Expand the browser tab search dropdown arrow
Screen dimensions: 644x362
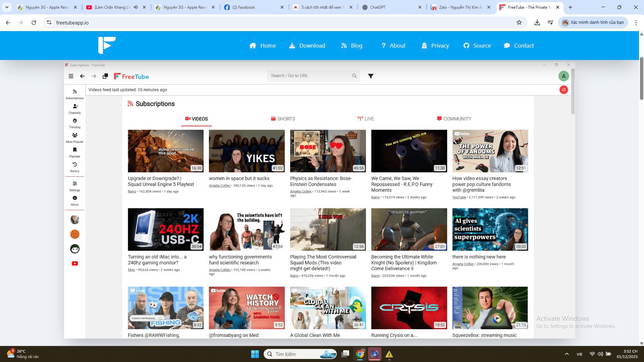coord(7,7)
